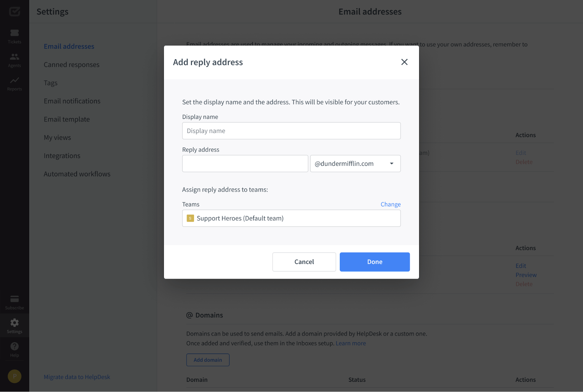Close the Add reply address dialog
This screenshot has width=583, height=392.
point(404,62)
